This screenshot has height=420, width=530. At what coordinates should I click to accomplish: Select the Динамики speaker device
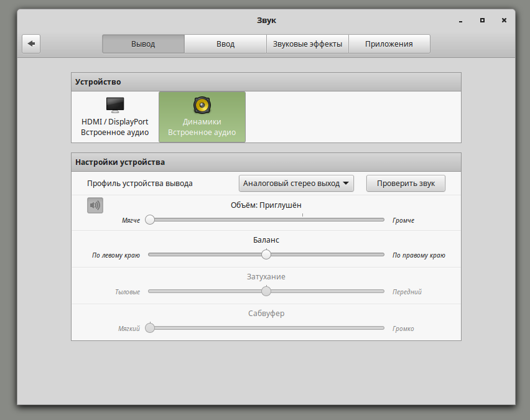(202, 117)
